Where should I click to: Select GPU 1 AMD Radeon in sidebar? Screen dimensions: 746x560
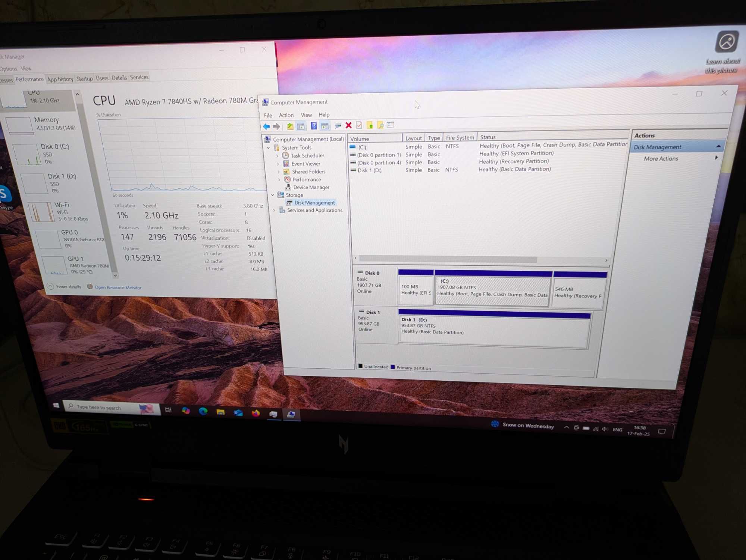pos(76,265)
